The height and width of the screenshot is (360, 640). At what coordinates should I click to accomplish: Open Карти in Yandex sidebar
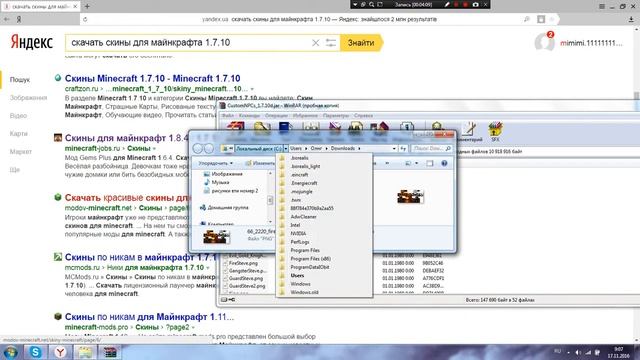pyautogui.click(x=19, y=133)
